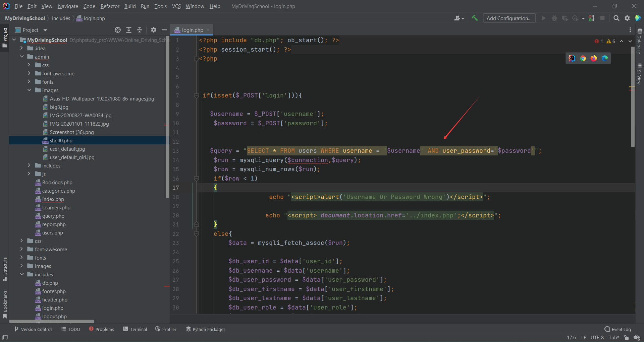Collapse all in Project panel
Screen dimensions: 644x342
click(140, 30)
